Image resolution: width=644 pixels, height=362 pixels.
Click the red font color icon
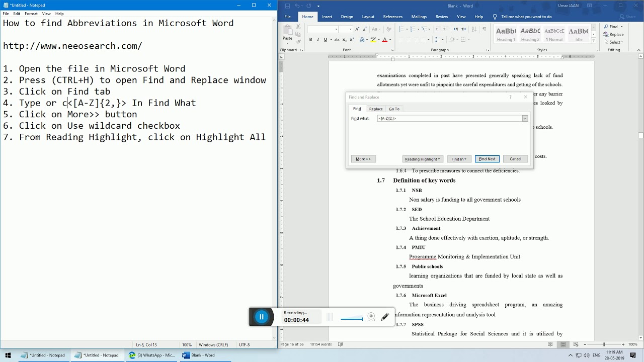384,39
